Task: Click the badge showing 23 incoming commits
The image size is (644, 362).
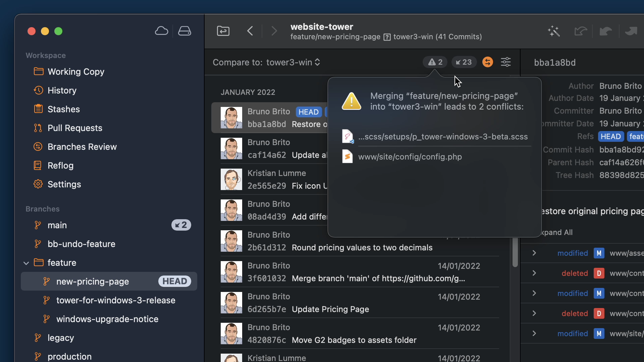Action: point(464,62)
